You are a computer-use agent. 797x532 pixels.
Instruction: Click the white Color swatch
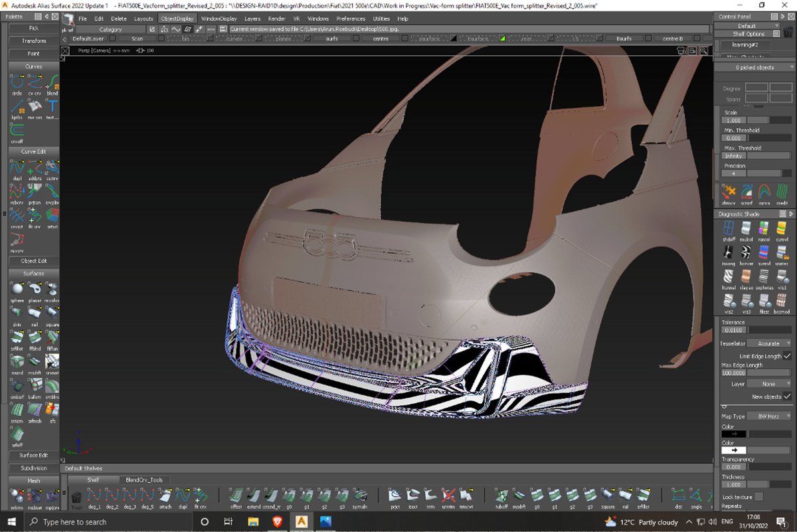coord(734,450)
